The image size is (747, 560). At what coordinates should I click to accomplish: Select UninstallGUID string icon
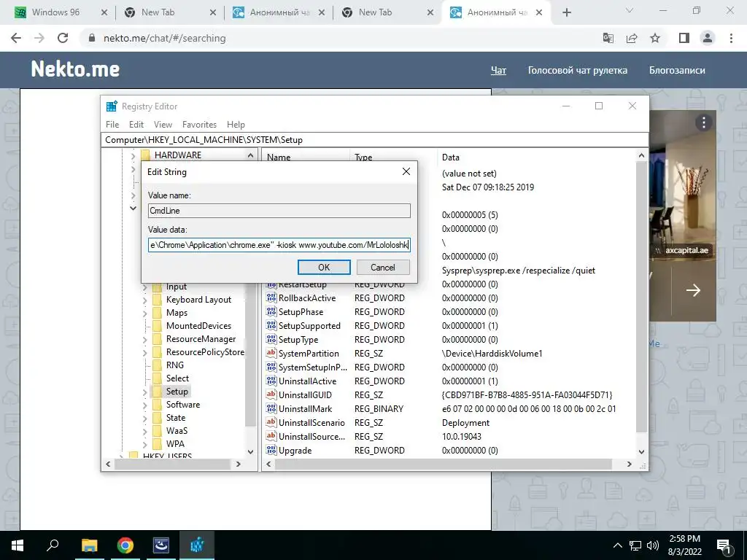coord(271,394)
